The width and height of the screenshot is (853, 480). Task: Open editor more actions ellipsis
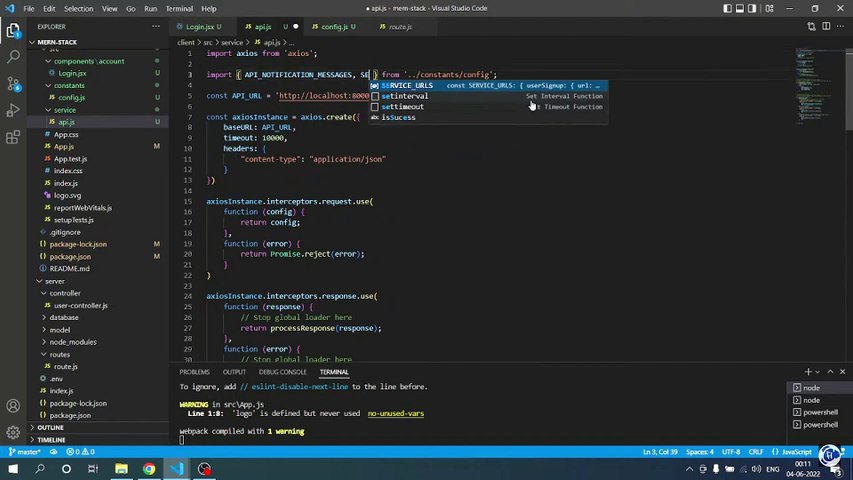click(840, 26)
